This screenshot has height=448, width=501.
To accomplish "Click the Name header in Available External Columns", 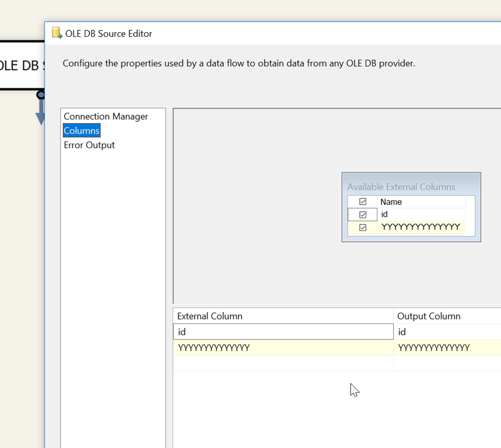I will [421, 202].
